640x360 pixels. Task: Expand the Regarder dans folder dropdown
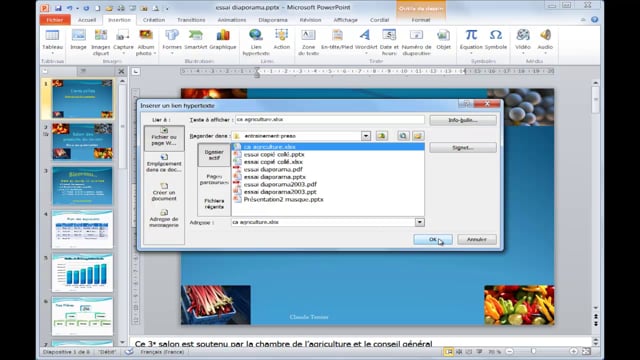pos(366,136)
